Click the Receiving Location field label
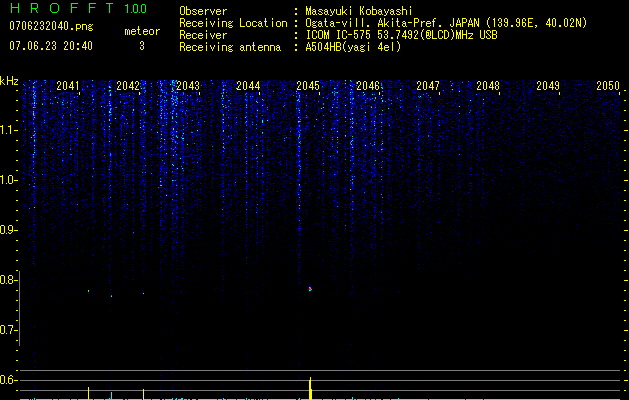The width and height of the screenshot is (629, 400). tap(233, 23)
